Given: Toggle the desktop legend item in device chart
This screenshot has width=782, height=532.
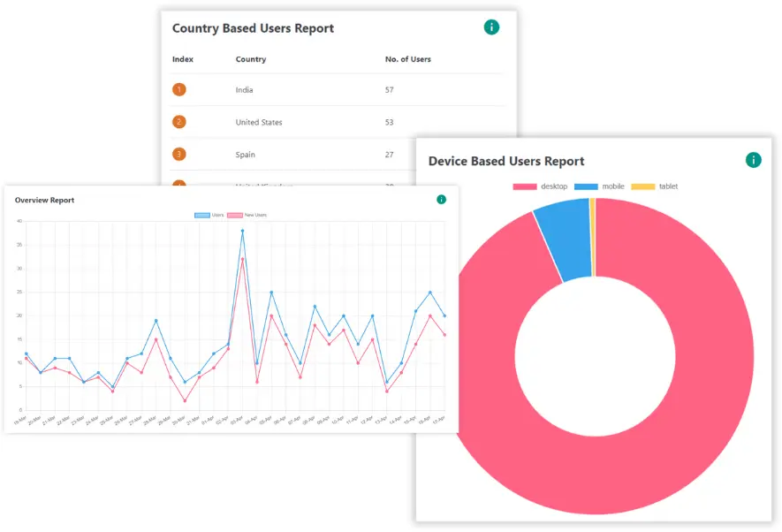Looking at the screenshot, I should pyautogui.click(x=540, y=186).
